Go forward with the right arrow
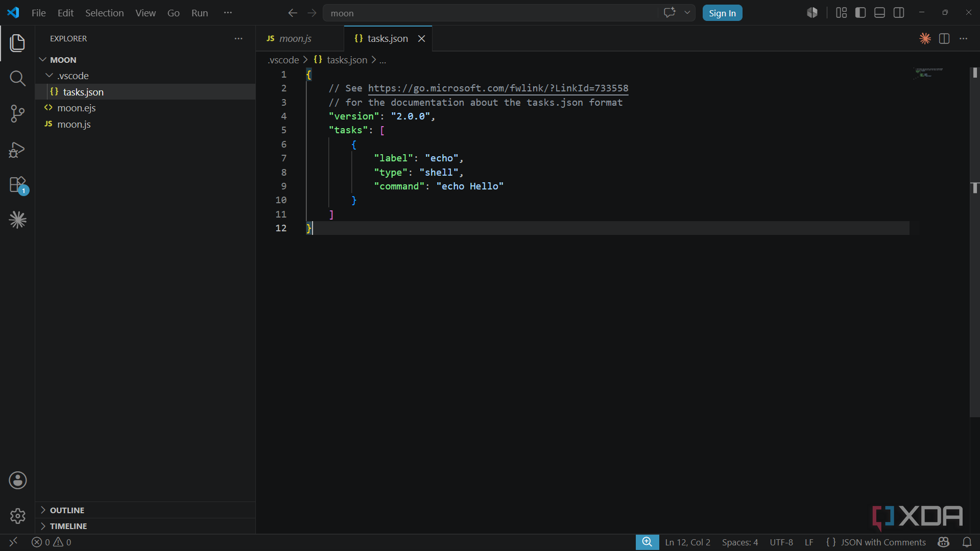 point(312,13)
